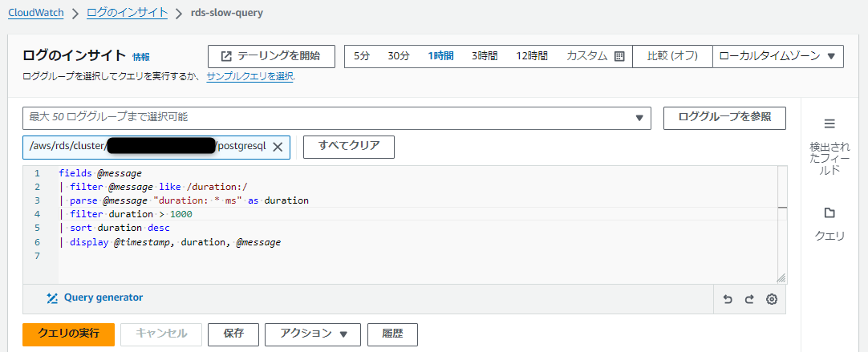
Task: Open the 検出されたフィールド panel icon
Action: click(829, 123)
